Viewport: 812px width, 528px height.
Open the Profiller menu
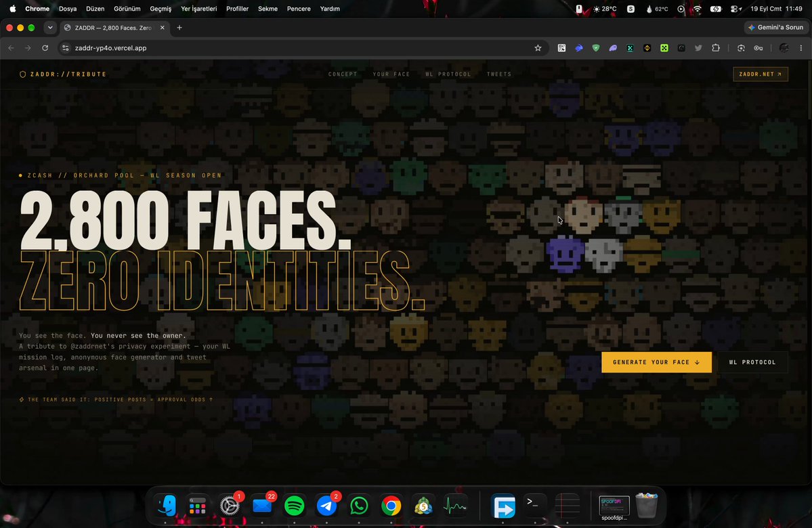[x=237, y=9]
